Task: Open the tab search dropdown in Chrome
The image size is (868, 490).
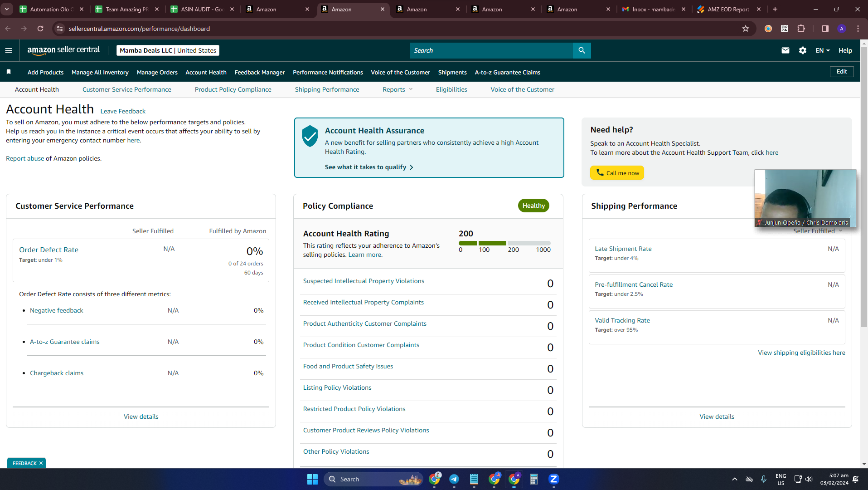Action: [x=7, y=9]
